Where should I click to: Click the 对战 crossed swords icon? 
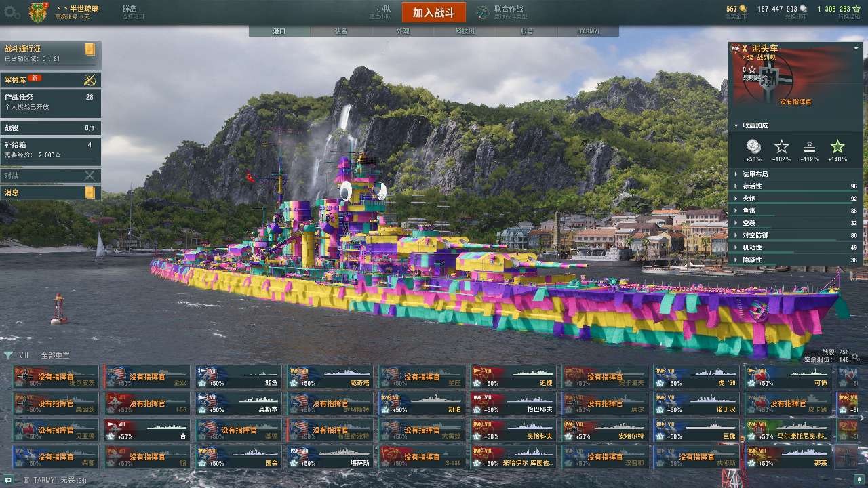(90, 176)
